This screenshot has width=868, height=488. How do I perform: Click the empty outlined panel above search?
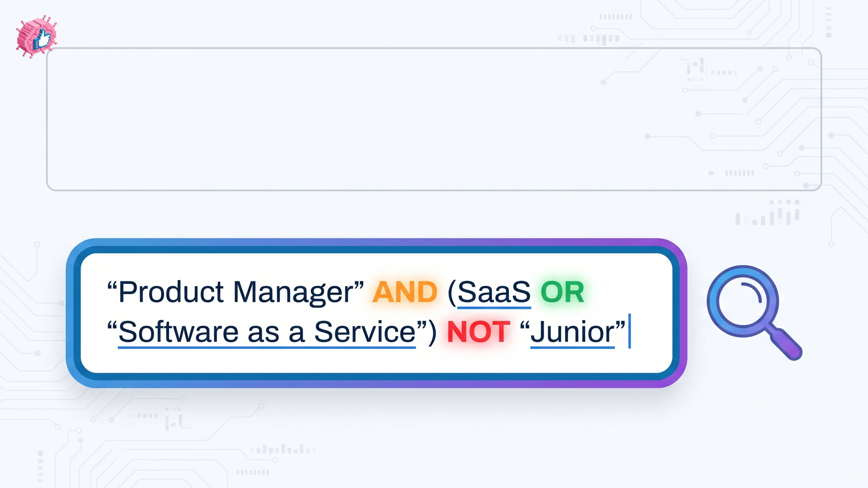coord(434,119)
